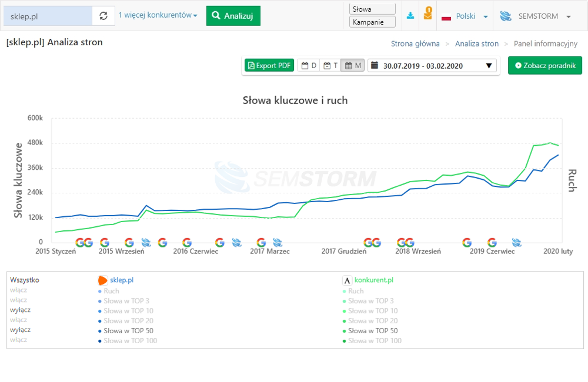
Task: Open the orange notifications icon
Action: 428,15
